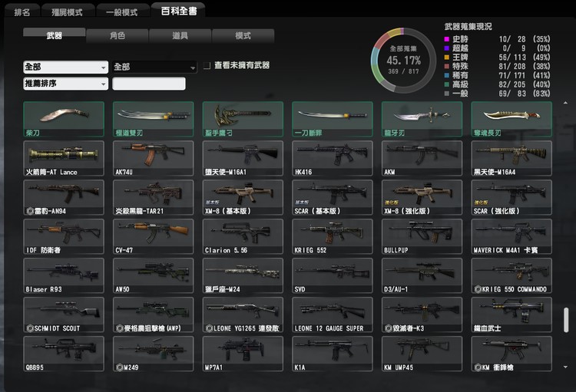Toggle 查看未擁有武器 checkbox
This screenshot has width=576, height=392.
(207, 66)
